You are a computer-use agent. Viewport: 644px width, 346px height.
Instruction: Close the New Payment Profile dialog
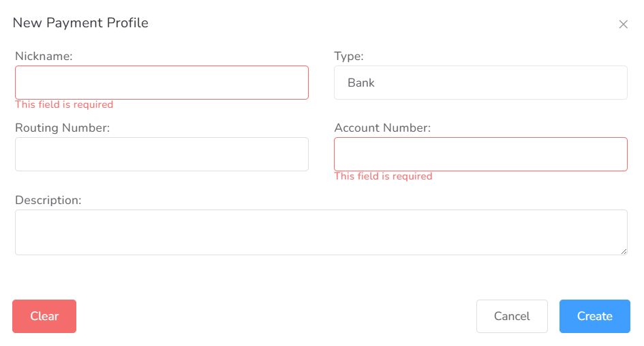point(623,25)
